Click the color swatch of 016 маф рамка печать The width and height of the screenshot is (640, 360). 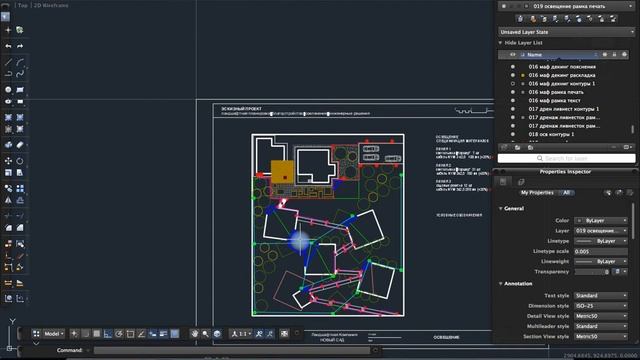(523, 92)
